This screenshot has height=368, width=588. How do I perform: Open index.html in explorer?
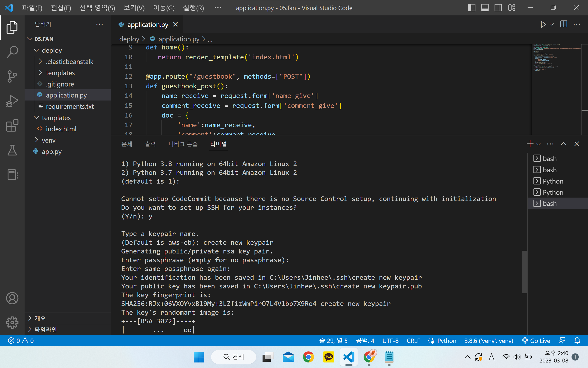tap(68, 129)
